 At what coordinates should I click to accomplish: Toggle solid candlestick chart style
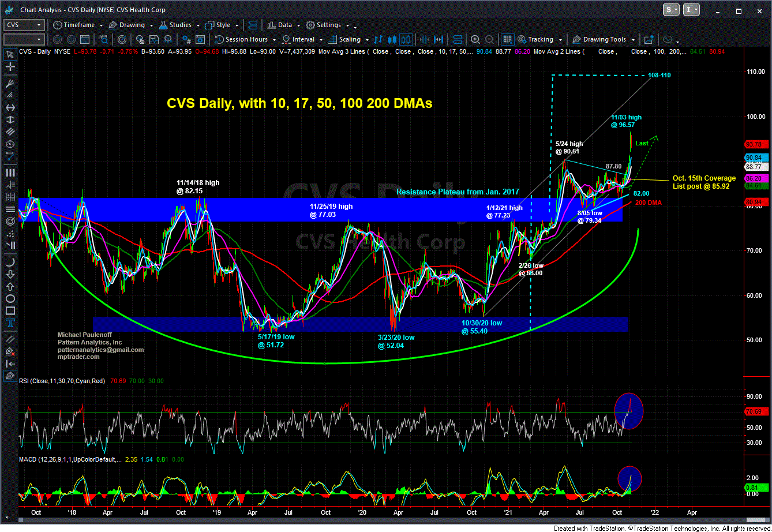coord(392,39)
